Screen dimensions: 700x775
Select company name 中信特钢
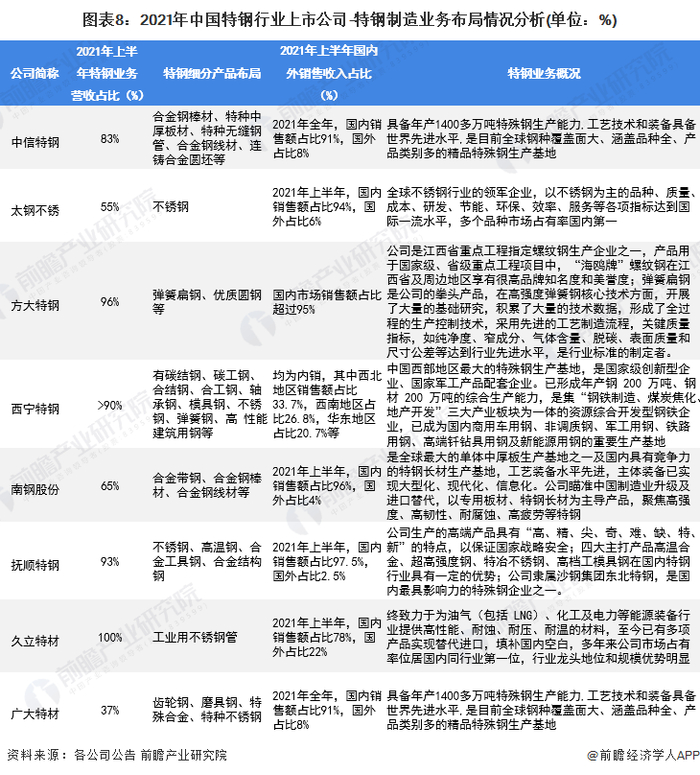(x=35, y=142)
